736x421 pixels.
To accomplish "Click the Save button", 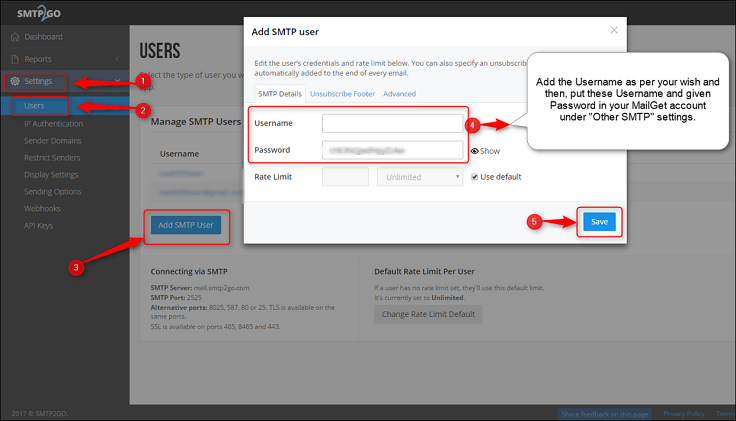I will pyautogui.click(x=599, y=222).
